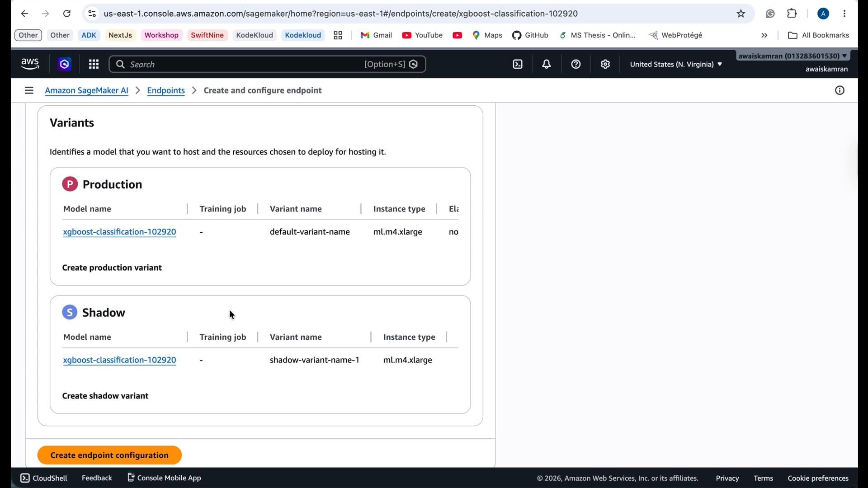Open KodeKloud blue bookmark folder
Image resolution: width=868 pixels, height=488 pixels.
(303, 35)
